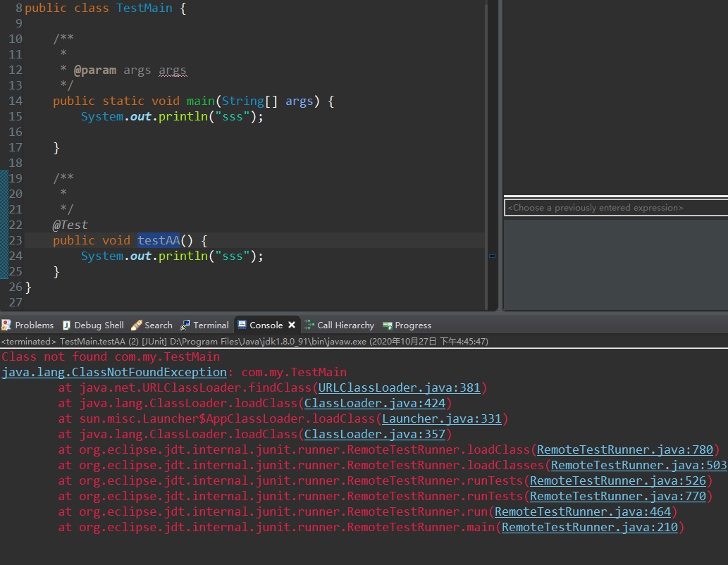
Task: Open RemoteTestRunner.java:780 link
Action: click(624, 450)
